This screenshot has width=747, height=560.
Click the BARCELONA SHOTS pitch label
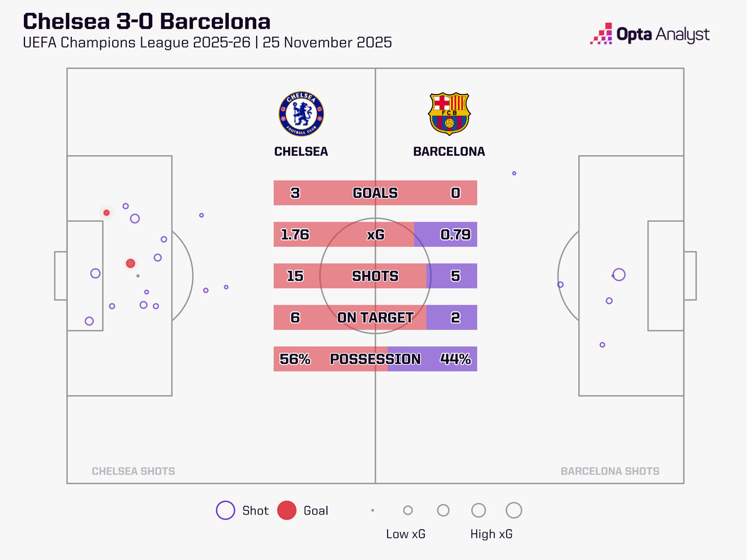(x=610, y=471)
